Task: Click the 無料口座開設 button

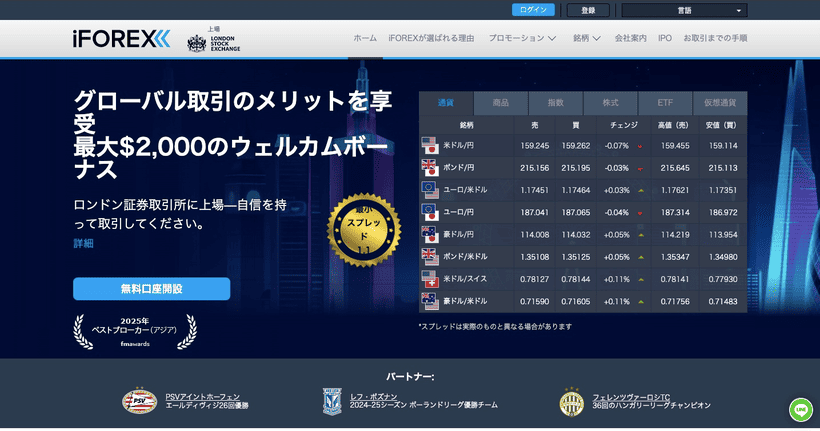Action: [152, 289]
